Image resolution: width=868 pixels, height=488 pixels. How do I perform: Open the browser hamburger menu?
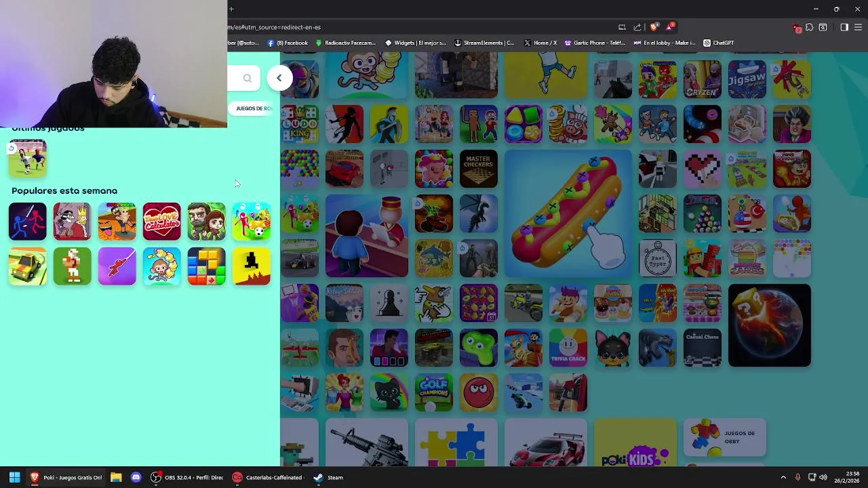point(859,27)
